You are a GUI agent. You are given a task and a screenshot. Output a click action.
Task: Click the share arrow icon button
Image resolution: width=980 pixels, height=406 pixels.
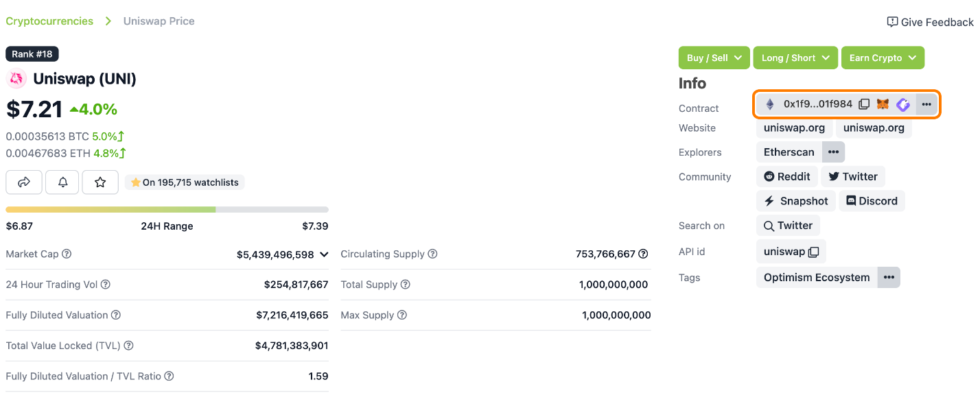[x=24, y=182]
